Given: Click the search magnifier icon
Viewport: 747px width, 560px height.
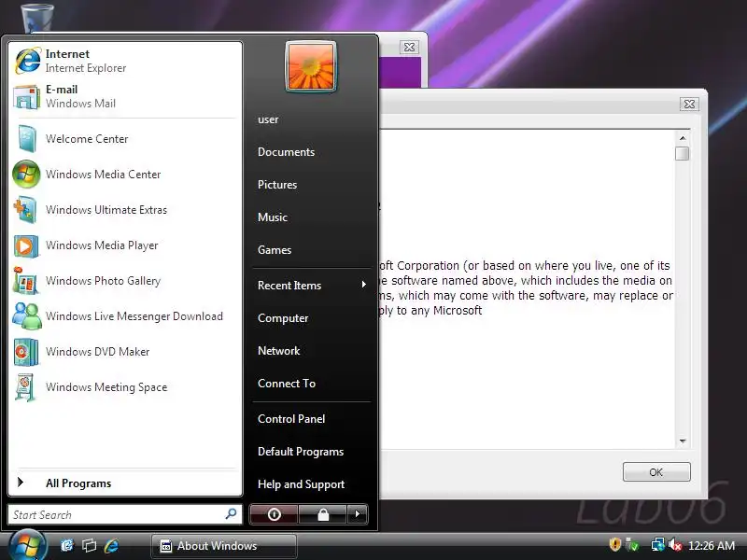Looking at the screenshot, I should [231, 514].
